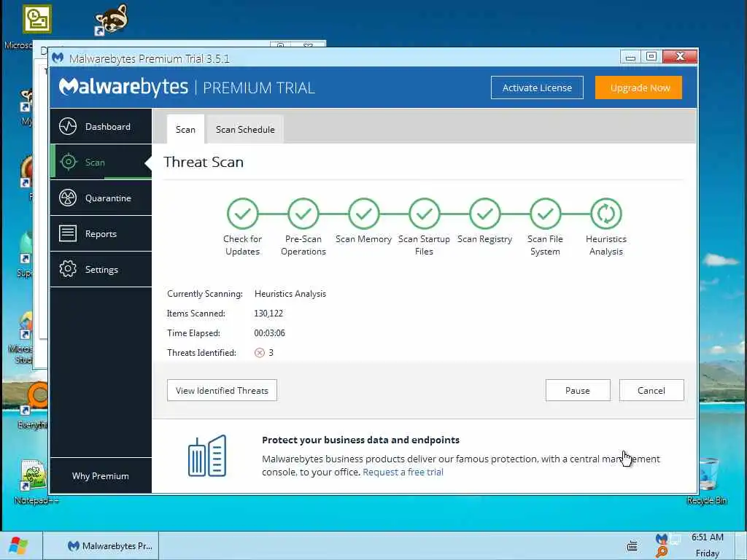Click the Scan Memory checkmark circle
The image size is (747, 560).
click(x=363, y=214)
